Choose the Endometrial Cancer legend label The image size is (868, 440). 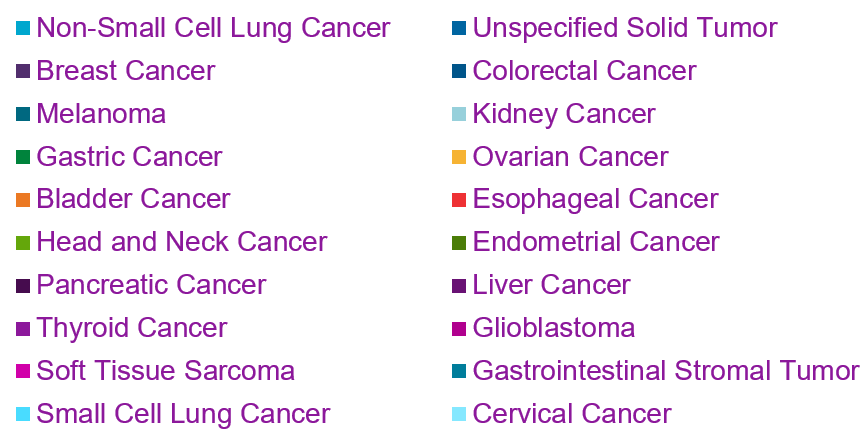point(596,243)
